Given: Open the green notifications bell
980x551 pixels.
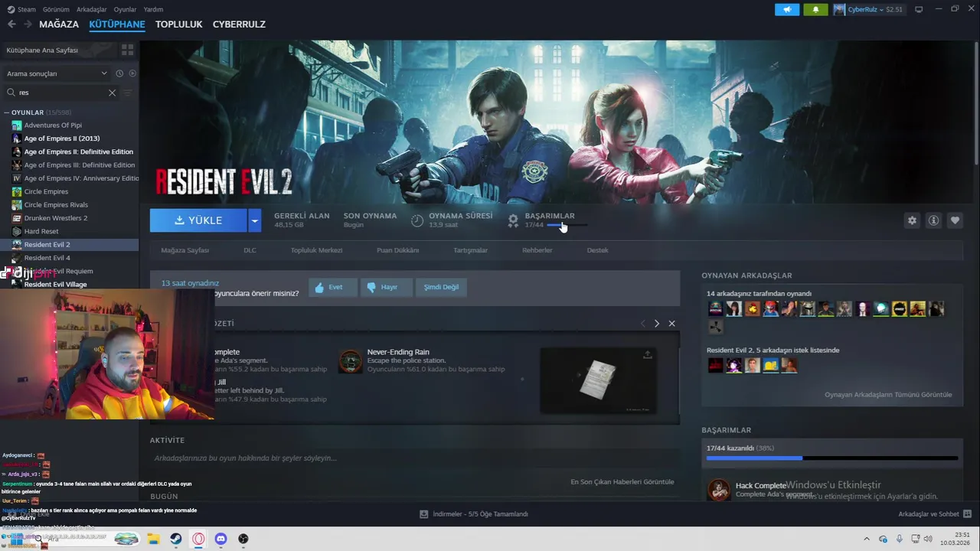Looking at the screenshot, I should [x=815, y=9].
